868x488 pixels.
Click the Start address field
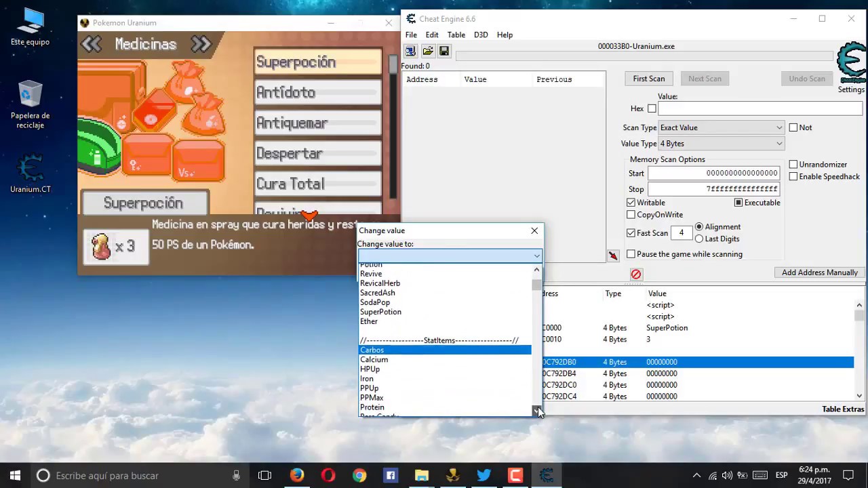[x=714, y=174]
